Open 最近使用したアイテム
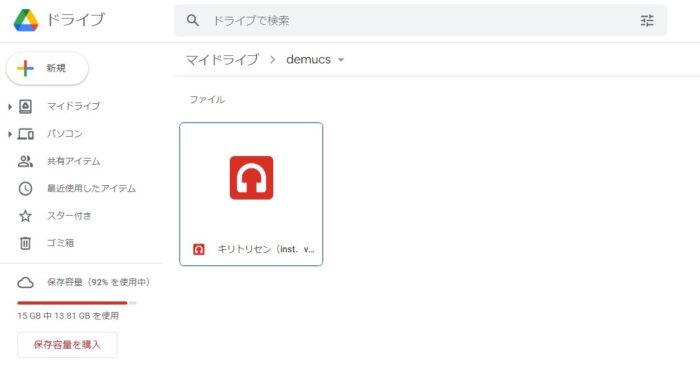This screenshot has width=700, height=381. pyautogui.click(x=92, y=188)
